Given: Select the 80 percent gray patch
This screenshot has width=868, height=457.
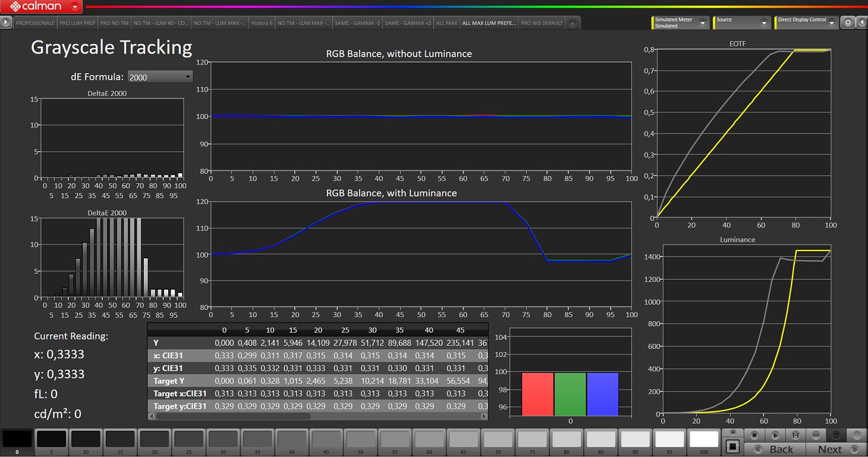Looking at the screenshot, I should (566, 442).
